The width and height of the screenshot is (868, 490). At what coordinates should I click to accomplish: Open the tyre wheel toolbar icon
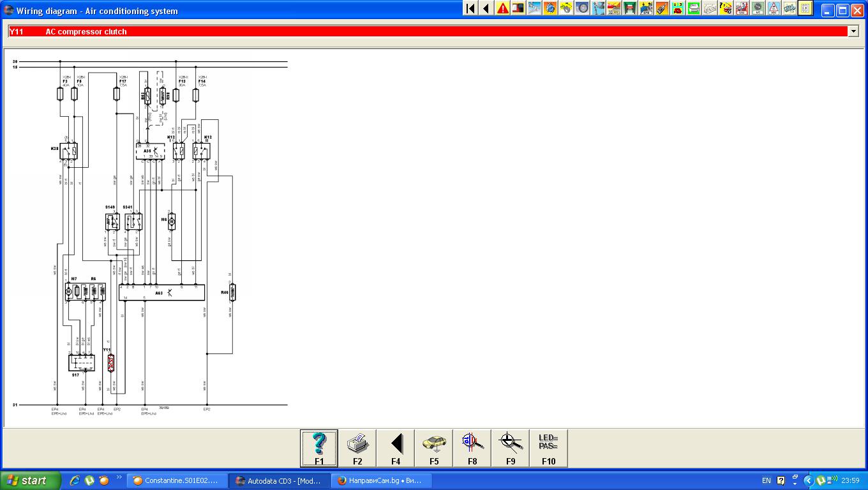582,9
